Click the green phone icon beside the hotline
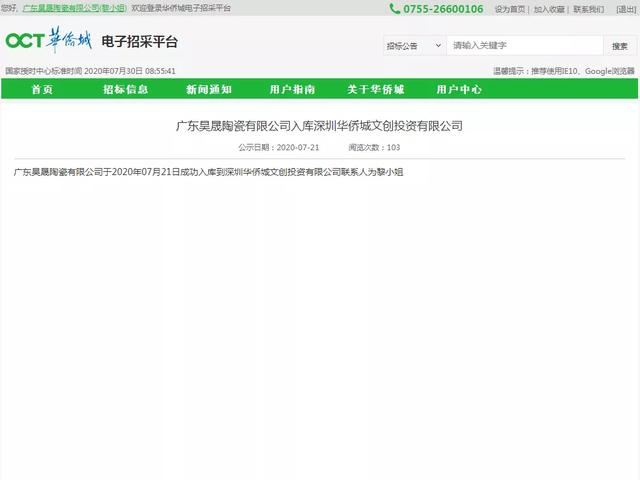This screenshot has width=640, height=480. (395, 9)
